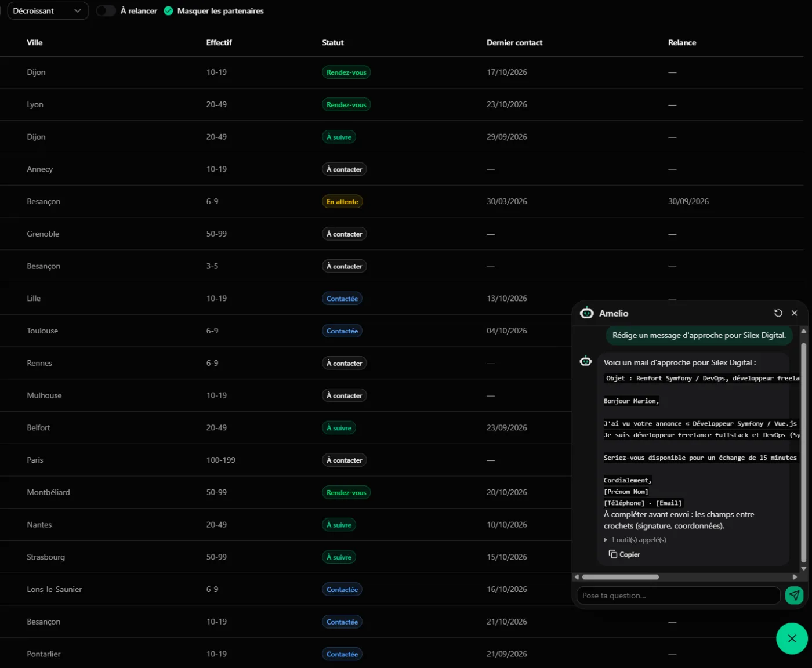812x668 pixels.
Task: Click the Strasbourg city cell
Action: click(46, 557)
